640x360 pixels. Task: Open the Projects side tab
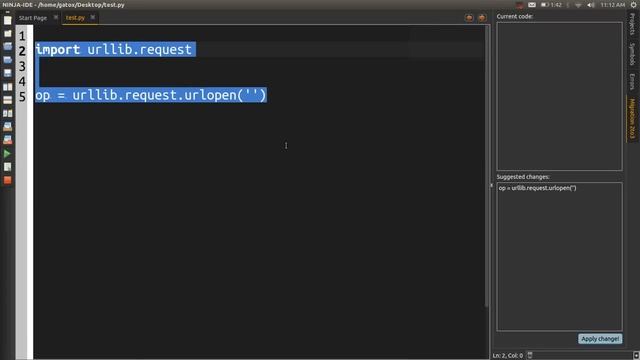632,24
